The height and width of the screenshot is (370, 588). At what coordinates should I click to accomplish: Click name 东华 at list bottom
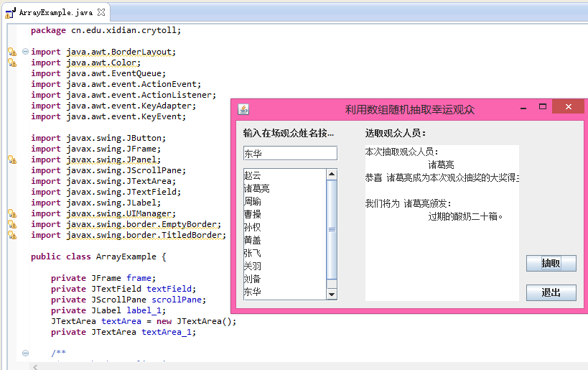(x=253, y=292)
